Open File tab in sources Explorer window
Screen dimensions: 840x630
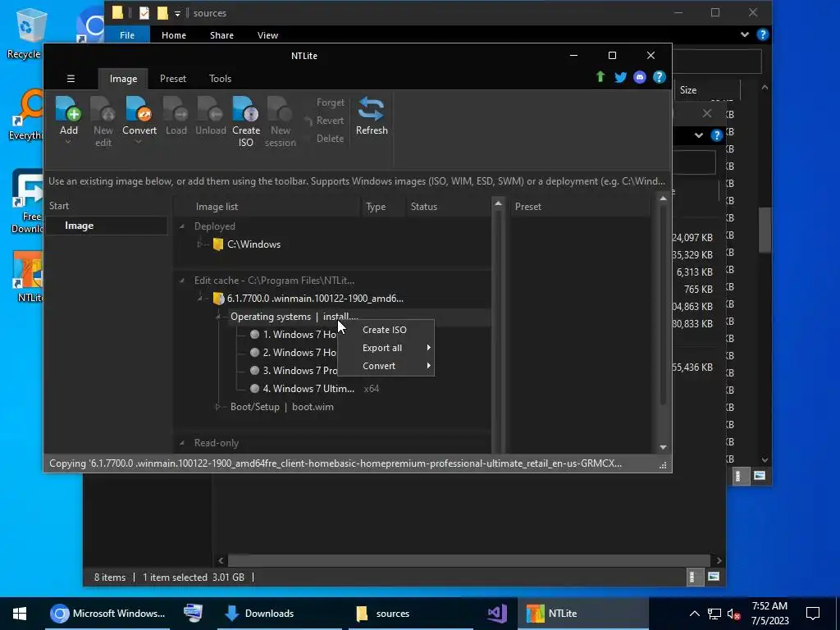127,35
